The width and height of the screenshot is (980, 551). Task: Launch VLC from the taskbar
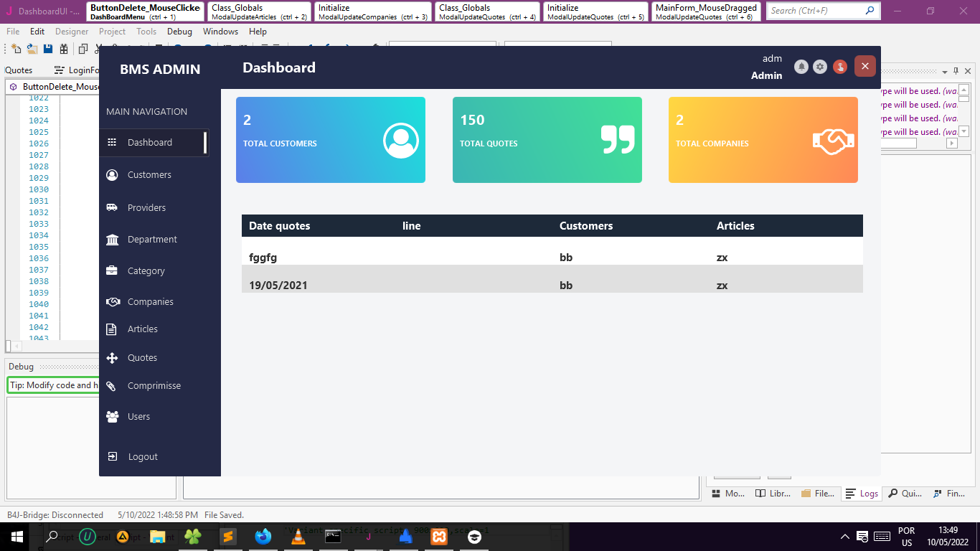pyautogui.click(x=298, y=536)
